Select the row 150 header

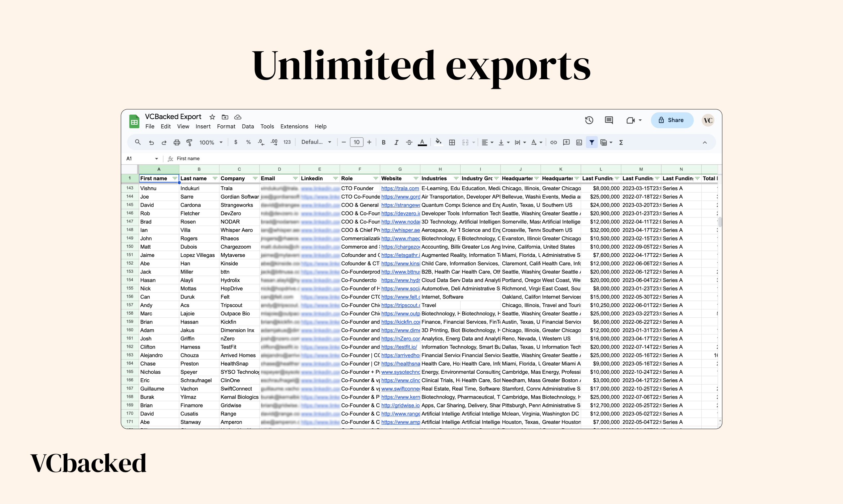coord(129,247)
